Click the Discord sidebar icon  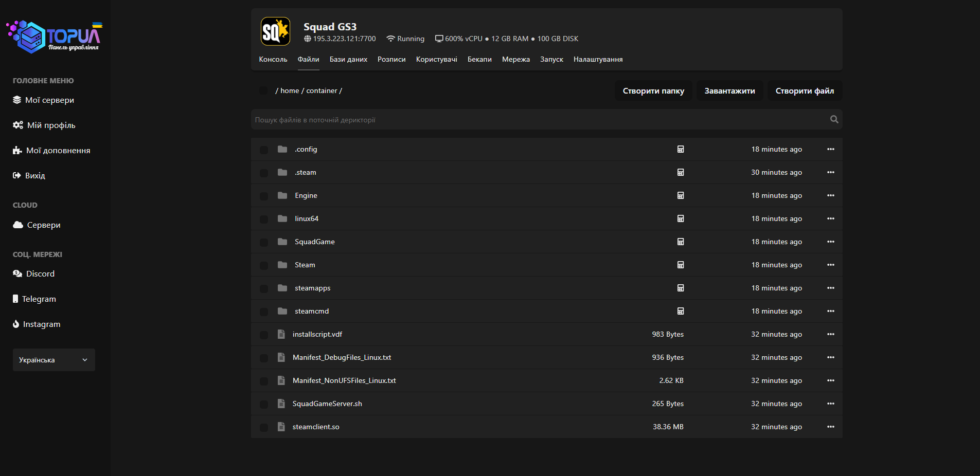click(x=17, y=274)
